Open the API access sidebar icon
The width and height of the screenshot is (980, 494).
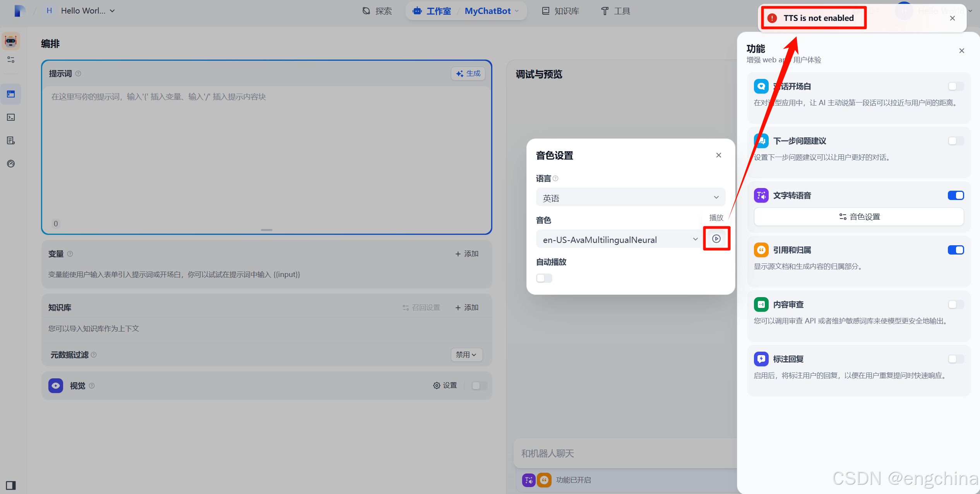point(11,117)
